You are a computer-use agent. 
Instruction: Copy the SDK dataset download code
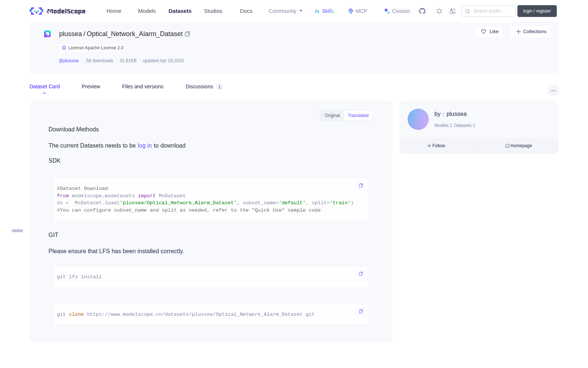point(361,185)
